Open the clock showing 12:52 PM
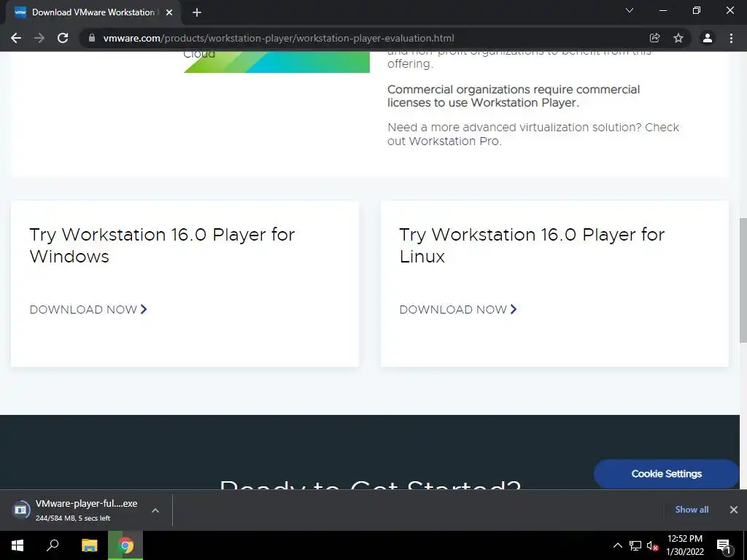Viewport: 747px width, 560px height. [x=684, y=545]
